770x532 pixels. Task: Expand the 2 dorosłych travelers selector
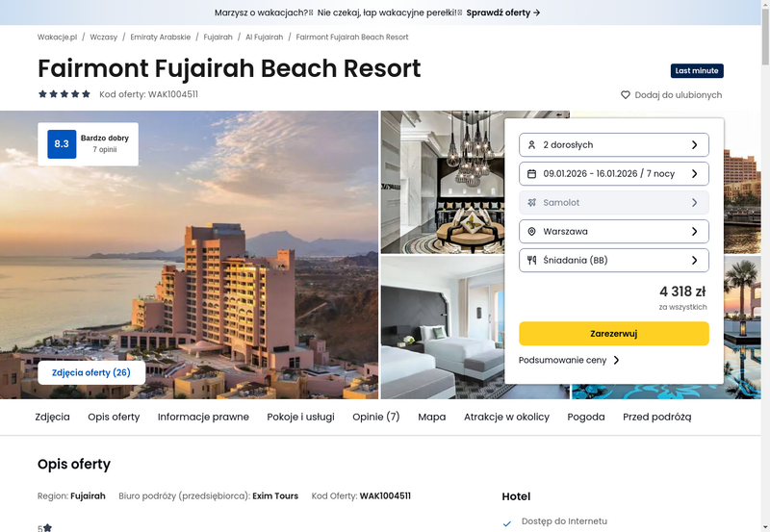coord(614,144)
